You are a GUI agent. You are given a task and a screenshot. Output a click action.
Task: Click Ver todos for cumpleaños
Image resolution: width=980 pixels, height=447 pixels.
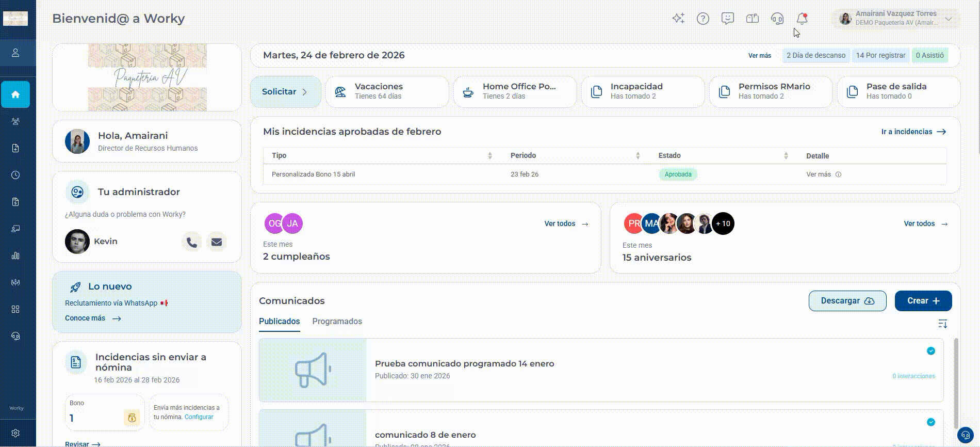point(566,224)
